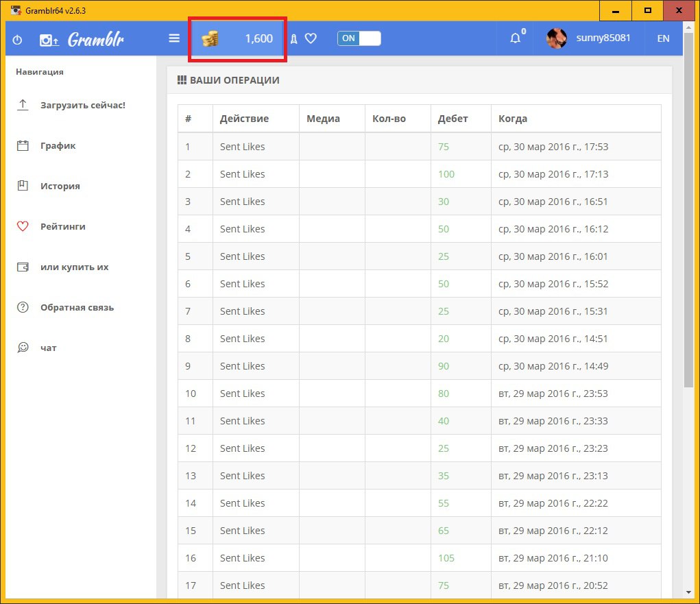Viewport: 700px width, 604px height.
Task: Click the 1,600 coin balance
Action: (259, 38)
